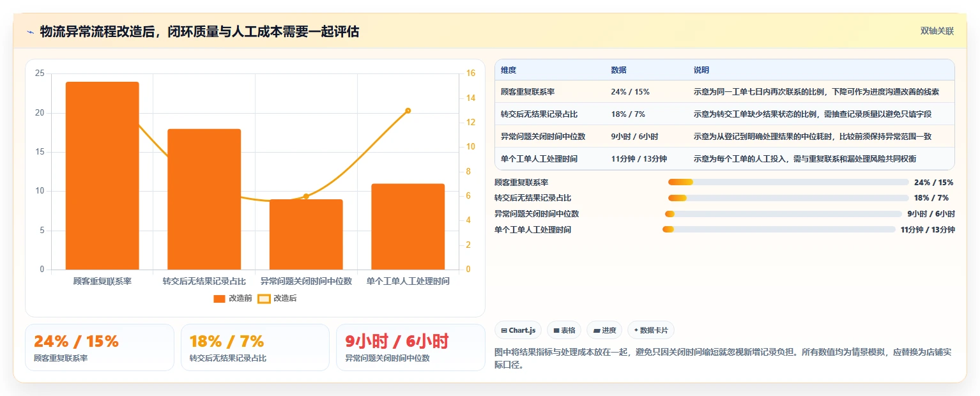Click the card title 物流异常流程改造后
Screen dimensions: 980x396
[199, 31]
